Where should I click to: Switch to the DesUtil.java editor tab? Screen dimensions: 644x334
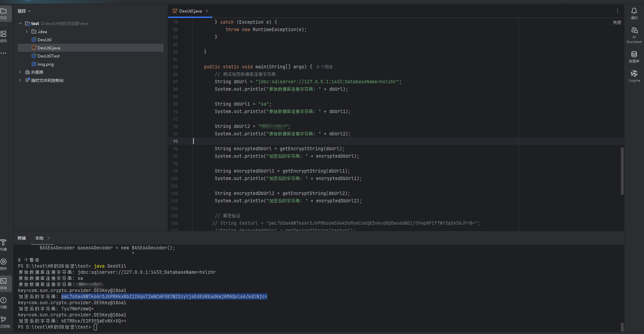click(x=190, y=11)
